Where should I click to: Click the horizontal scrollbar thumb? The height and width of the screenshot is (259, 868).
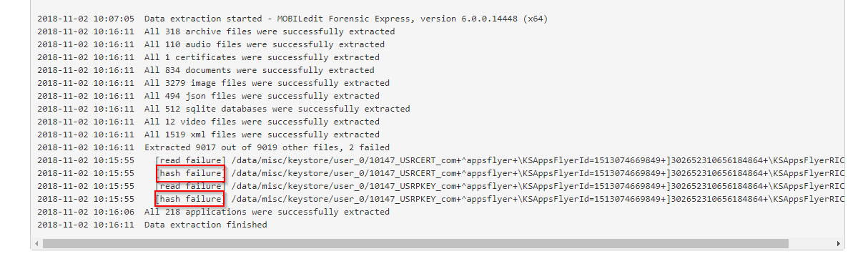[x=415, y=243]
